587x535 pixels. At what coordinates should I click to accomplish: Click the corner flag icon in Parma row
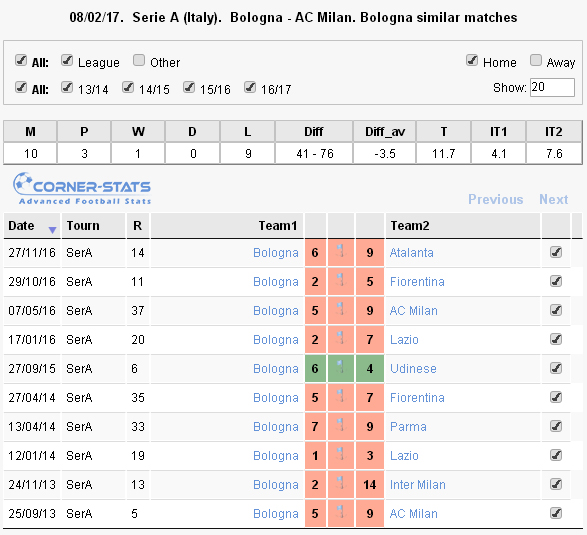click(340, 425)
